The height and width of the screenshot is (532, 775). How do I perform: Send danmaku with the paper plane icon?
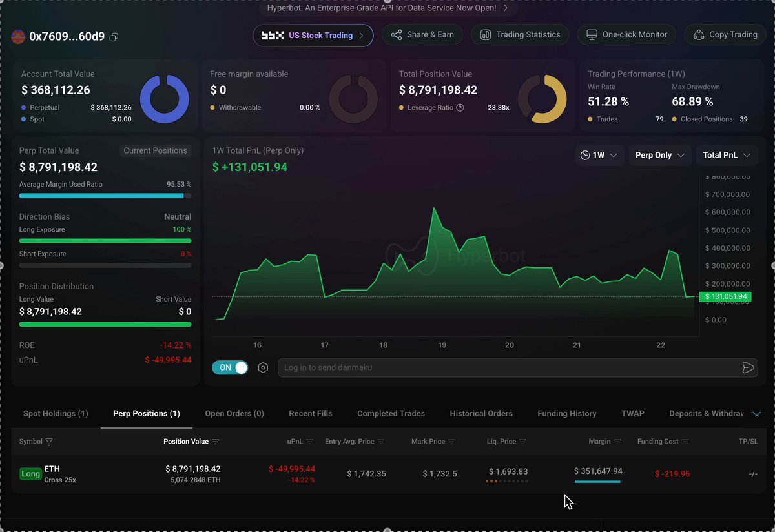(x=748, y=367)
